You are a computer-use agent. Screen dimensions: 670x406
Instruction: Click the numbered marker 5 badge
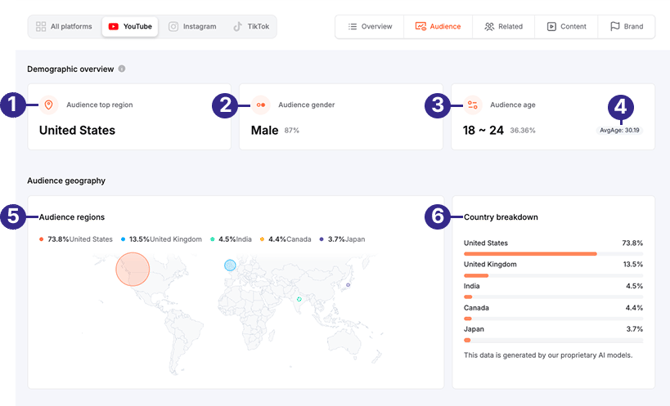13,217
